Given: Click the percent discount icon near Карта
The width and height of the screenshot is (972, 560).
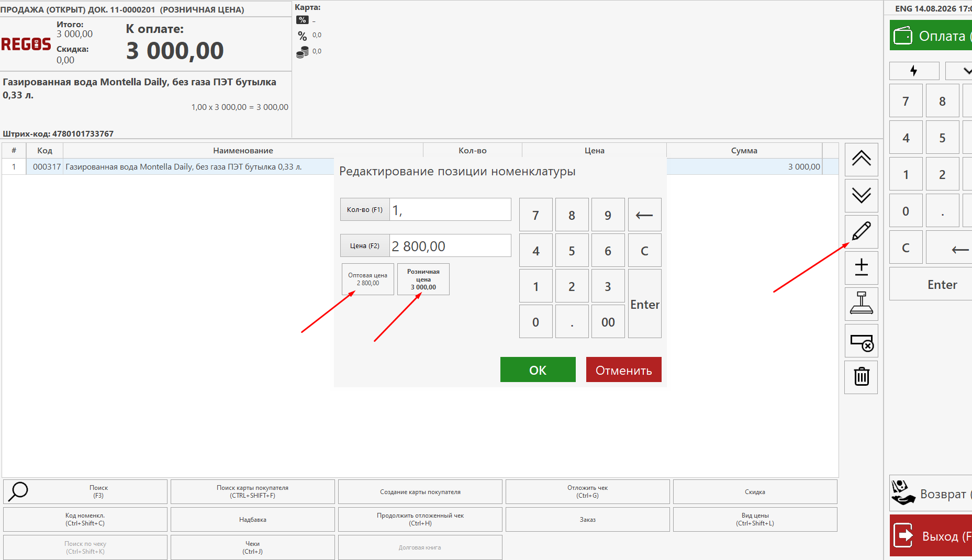Looking at the screenshot, I should point(303,36).
